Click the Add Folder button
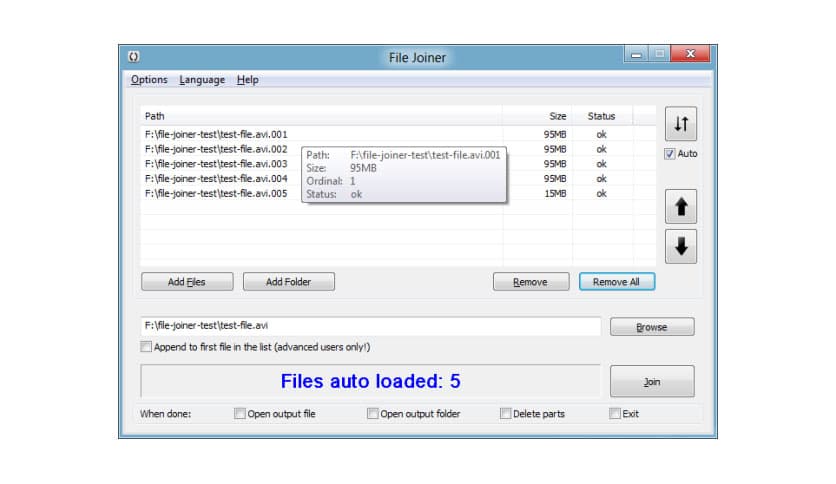The image size is (836, 484). [x=289, y=281]
